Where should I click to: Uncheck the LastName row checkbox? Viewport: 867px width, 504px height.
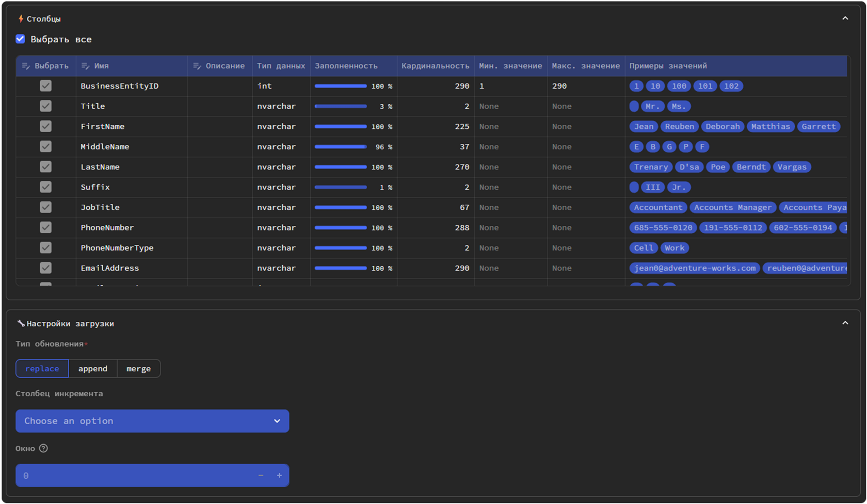pos(45,167)
